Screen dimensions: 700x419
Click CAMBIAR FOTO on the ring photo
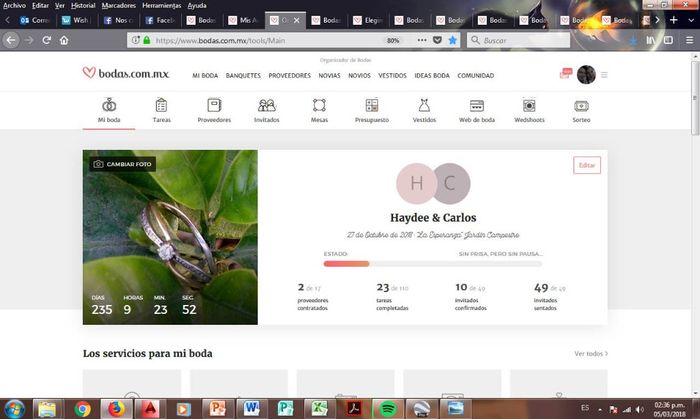(x=124, y=163)
